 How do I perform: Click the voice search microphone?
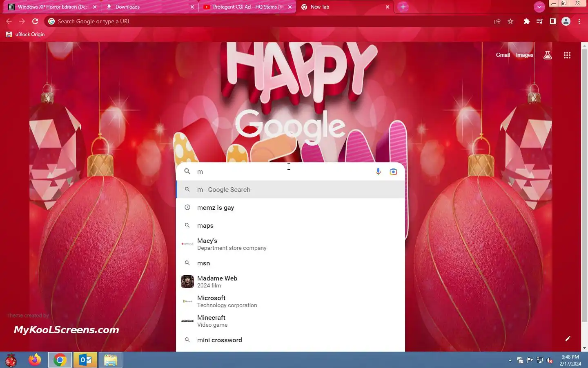[x=378, y=172]
